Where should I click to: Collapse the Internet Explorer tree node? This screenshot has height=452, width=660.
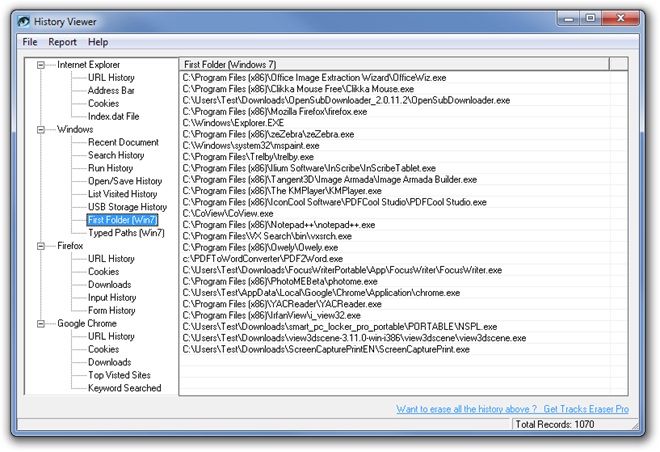[x=41, y=65]
